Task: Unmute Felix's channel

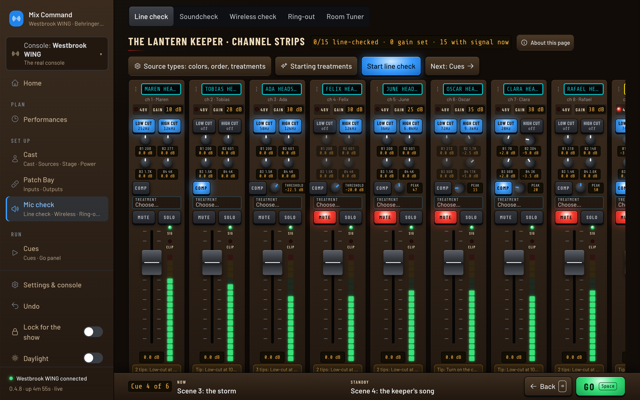Action: click(325, 218)
